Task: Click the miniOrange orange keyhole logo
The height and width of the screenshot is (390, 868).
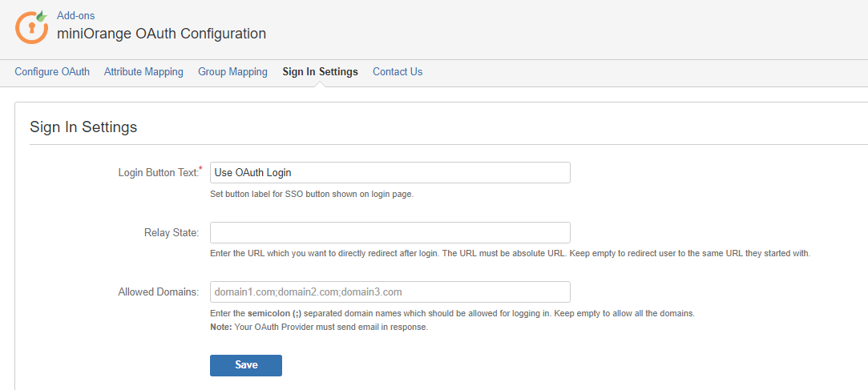Action: click(30, 26)
